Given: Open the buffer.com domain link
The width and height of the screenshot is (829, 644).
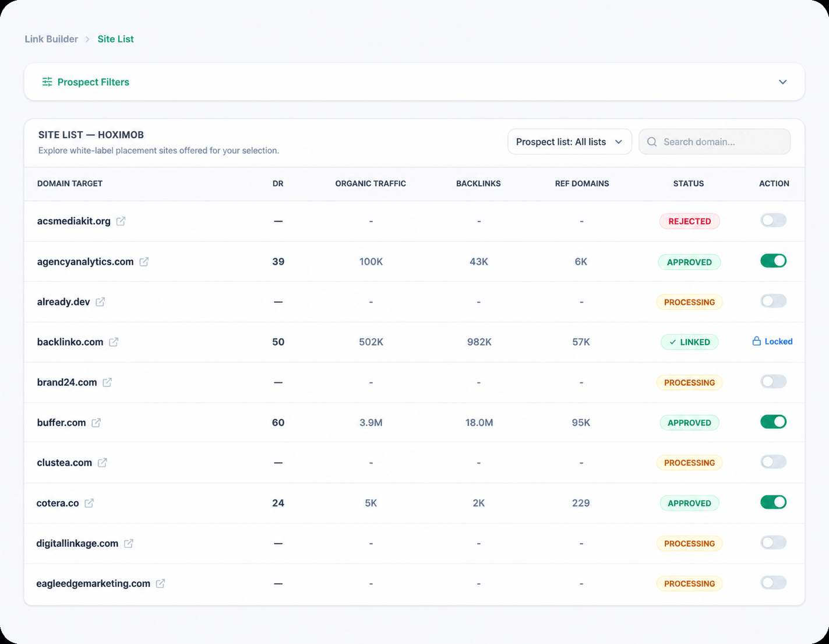Looking at the screenshot, I should point(61,423).
